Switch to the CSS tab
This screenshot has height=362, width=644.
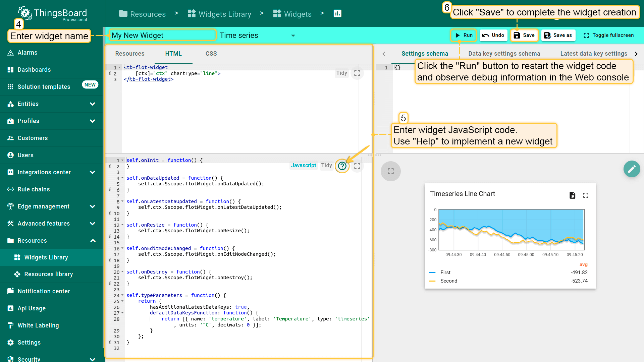pyautogui.click(x=211, y=54)
